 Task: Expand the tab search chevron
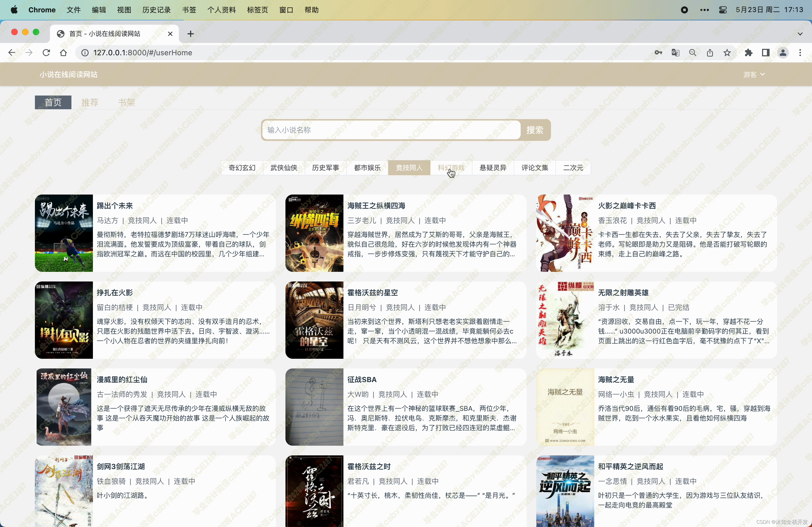(800, 34)
